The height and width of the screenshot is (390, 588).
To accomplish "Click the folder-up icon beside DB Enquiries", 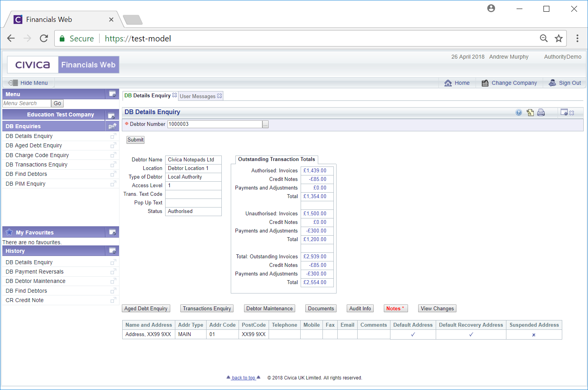I will pos(112,126).
